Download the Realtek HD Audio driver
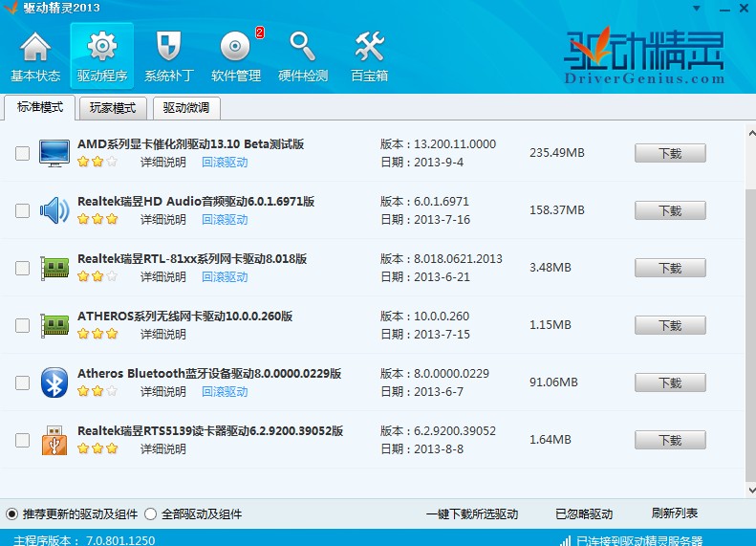Screen dimensions: 756x546 coord(670,210)
